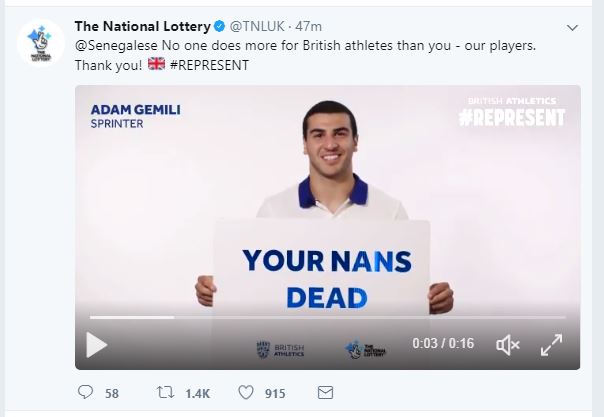The image size is (604, 417).
Task: Like the tweet with the heart icon
Action: pos(245,393)
